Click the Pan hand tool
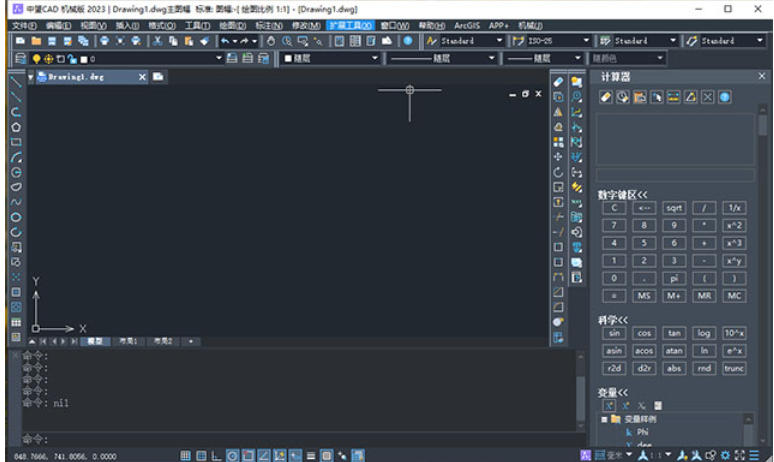774x462 pixels. click(x=270, y=41)
